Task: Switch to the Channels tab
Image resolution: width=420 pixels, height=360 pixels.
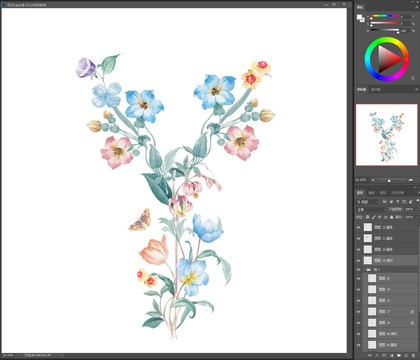Action: coord(371,193)
